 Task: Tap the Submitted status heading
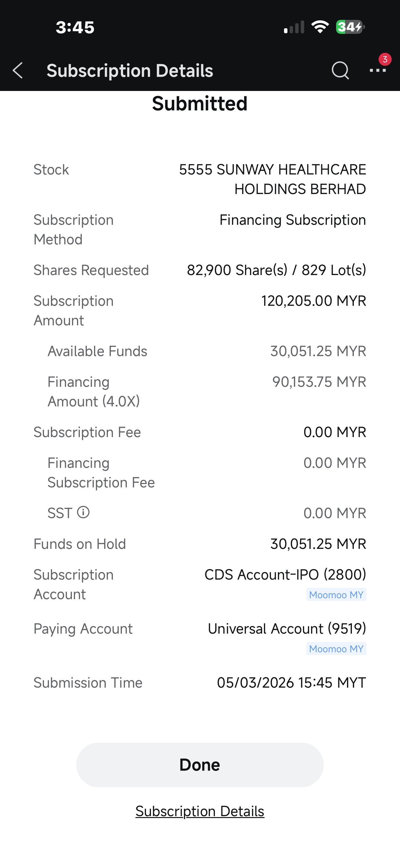tap(200, 103)
